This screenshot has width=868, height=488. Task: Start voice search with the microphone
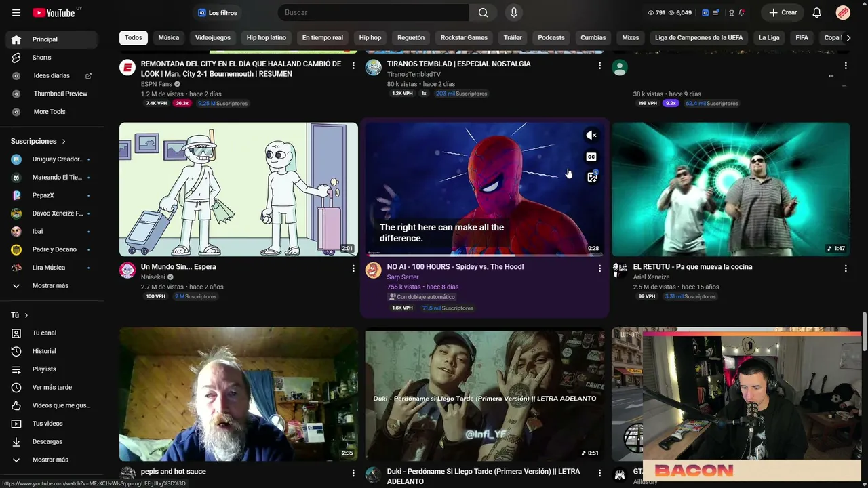point(513,13)
